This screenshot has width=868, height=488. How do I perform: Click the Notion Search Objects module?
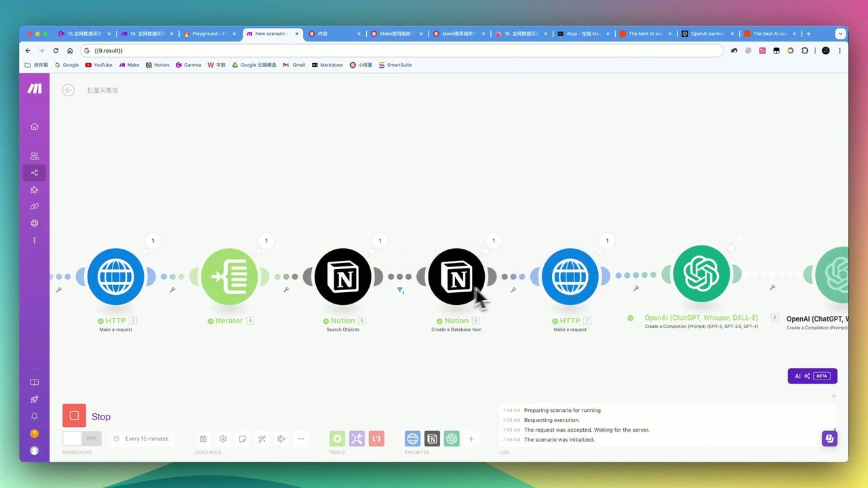pos(342,277)
